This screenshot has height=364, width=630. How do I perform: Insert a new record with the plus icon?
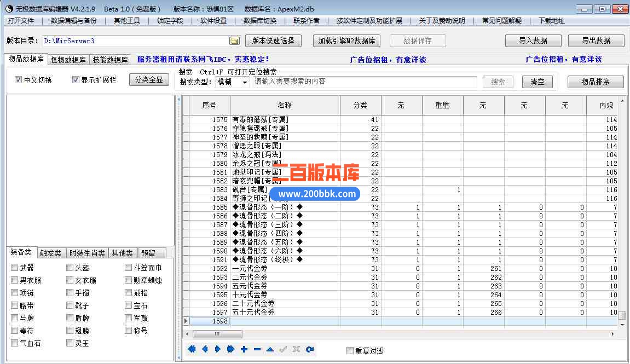click(244, 349)
